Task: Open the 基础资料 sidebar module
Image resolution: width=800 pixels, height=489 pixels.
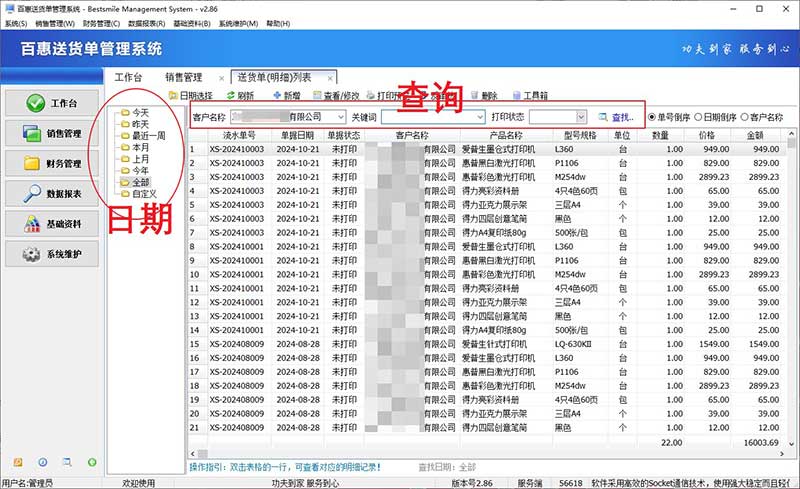Action: 53,223
